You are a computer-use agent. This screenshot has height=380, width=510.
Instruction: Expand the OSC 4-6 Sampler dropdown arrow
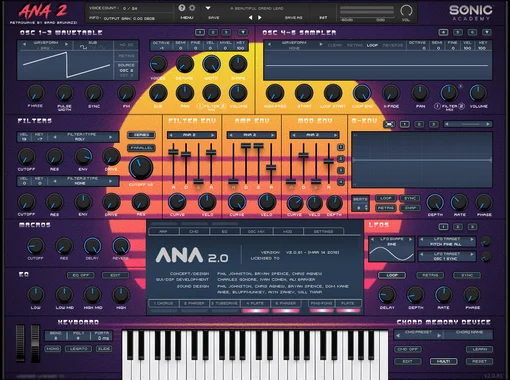[x=487, y=32]
